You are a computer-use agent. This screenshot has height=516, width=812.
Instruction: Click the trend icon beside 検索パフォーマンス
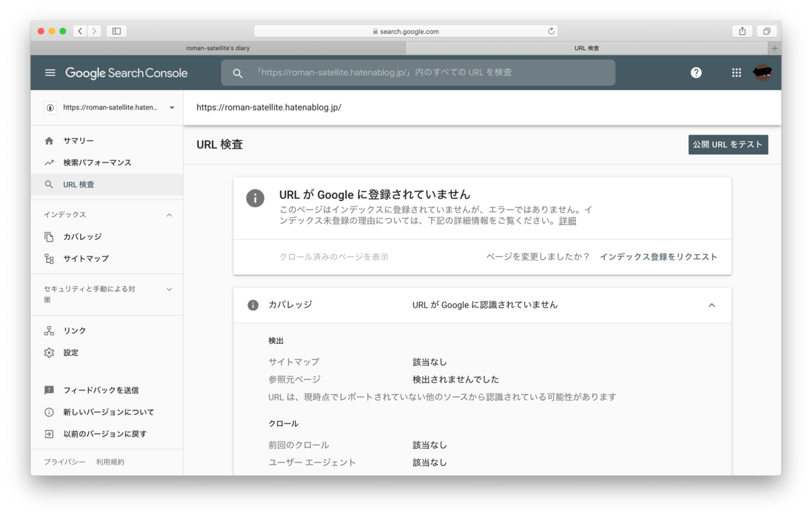pos(49,162)
